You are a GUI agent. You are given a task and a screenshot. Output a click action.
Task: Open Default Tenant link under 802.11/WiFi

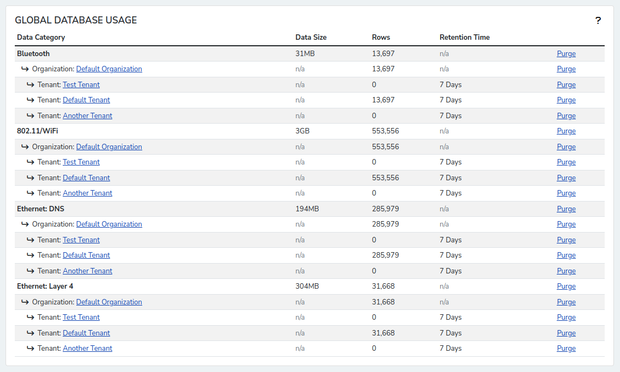point(86,178)
